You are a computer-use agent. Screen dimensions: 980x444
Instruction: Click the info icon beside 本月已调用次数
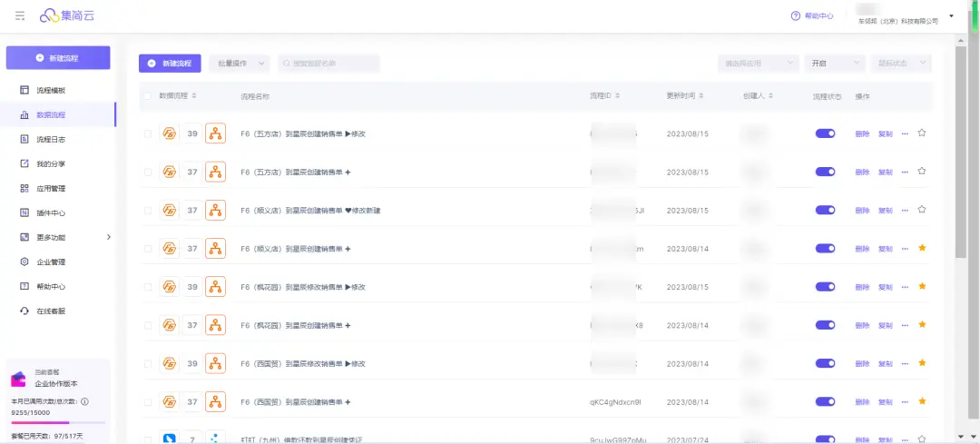tap(84, 401)
